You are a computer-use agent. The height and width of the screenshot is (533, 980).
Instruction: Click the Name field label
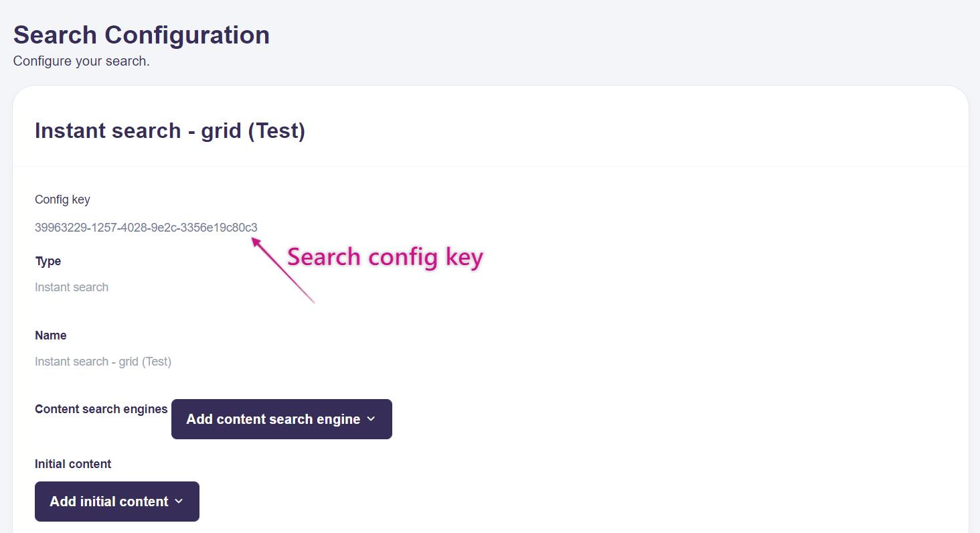[51, 335]
